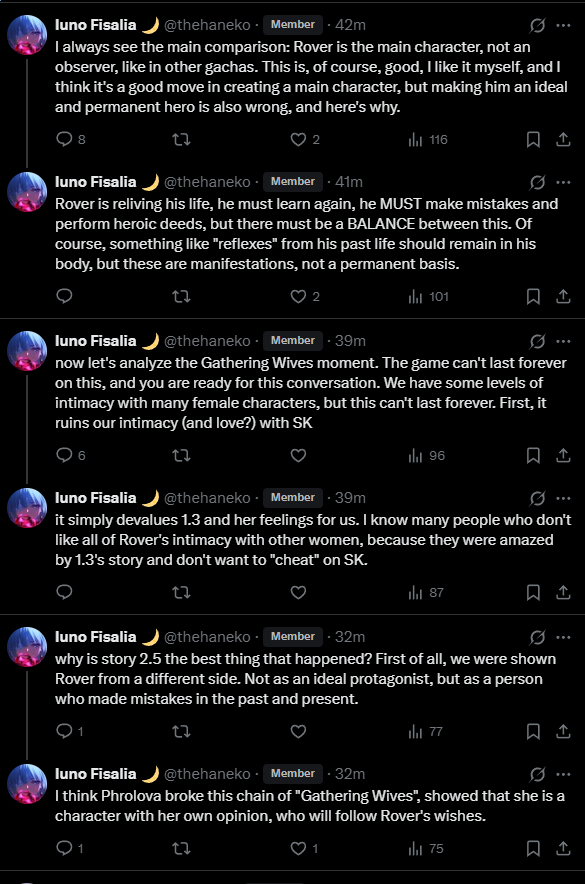Bookmark the 'it simply devalues 1.3' tweet

[533, 593]
